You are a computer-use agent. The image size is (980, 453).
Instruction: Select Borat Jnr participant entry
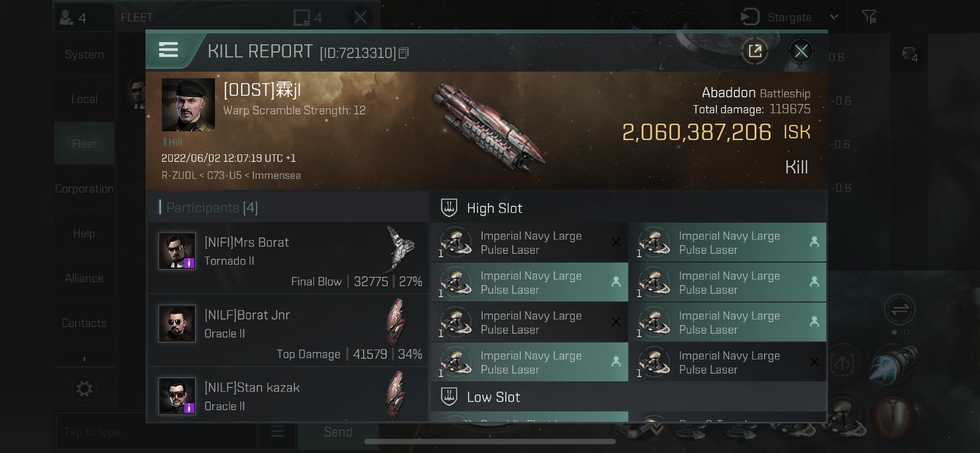(288, 330)
